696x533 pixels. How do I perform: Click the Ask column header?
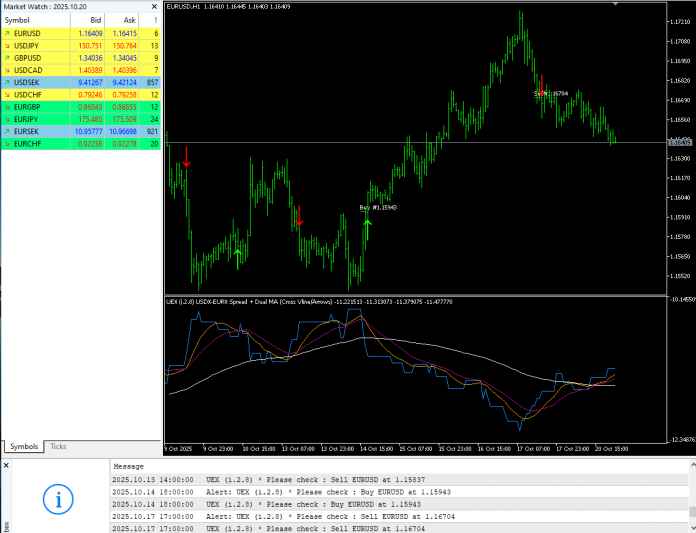tap(130, 20)
